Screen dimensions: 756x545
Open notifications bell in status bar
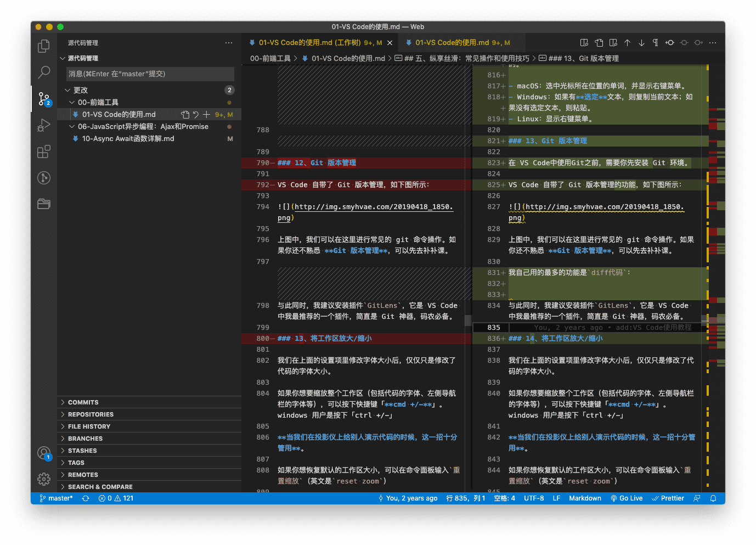pyautogui.click(x=713, y=498)
